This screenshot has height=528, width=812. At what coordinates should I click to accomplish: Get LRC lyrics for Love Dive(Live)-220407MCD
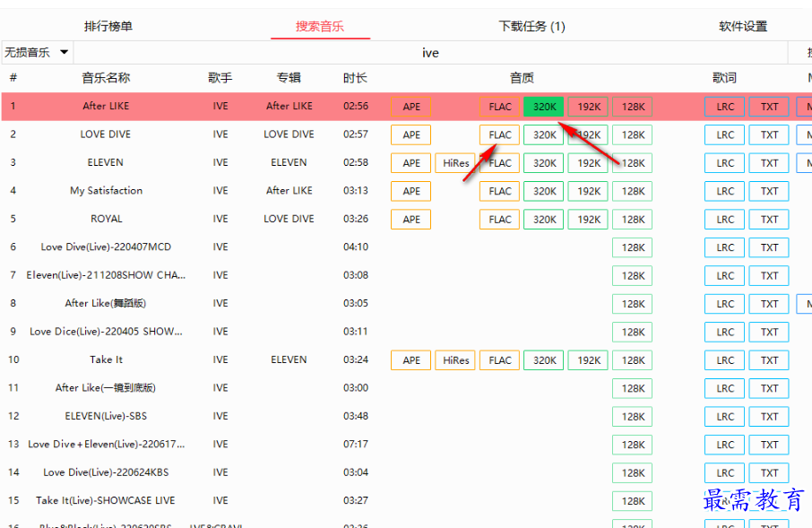(x=725, y=247)
